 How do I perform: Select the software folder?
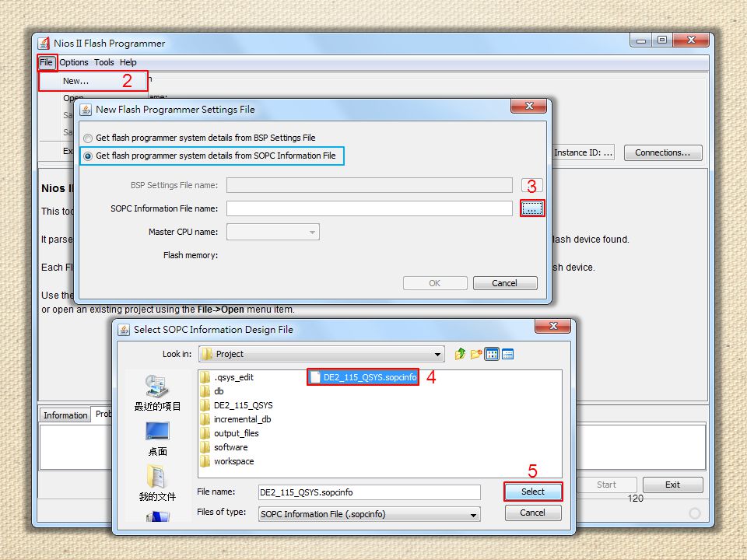pyautogui.click(x=224, y=448)
